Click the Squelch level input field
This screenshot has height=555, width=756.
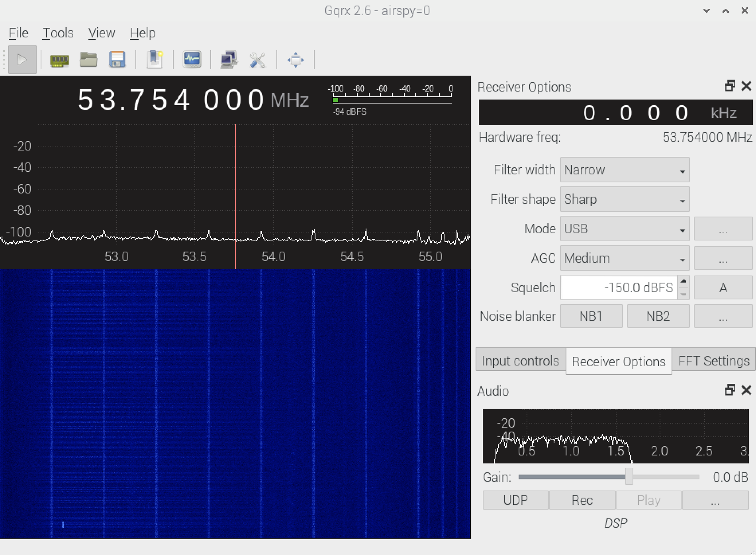(619, 287)
